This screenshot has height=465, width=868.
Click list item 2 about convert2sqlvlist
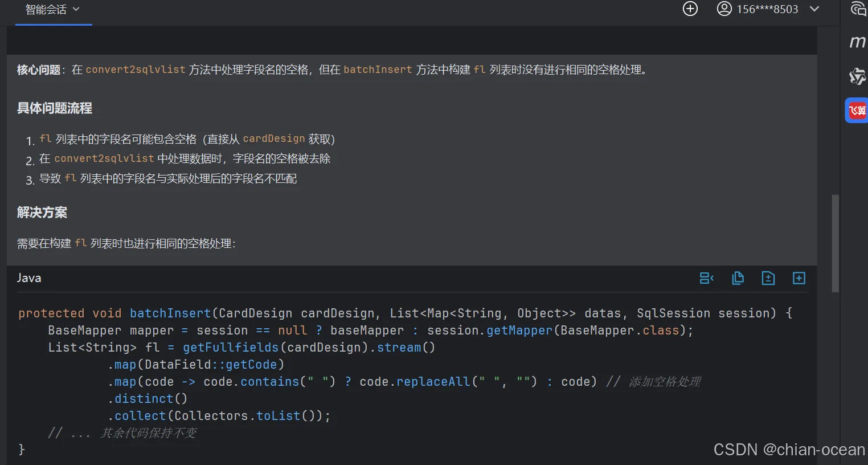185,158
